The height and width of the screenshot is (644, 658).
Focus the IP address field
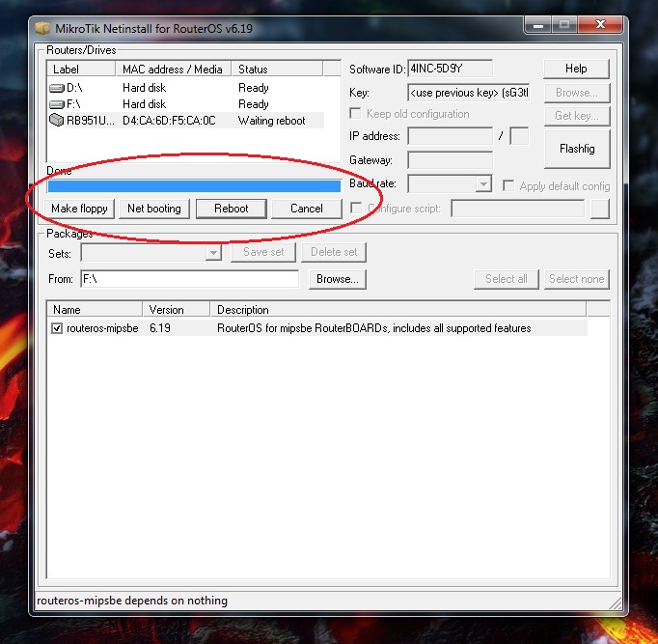click(x=450, y=136)
